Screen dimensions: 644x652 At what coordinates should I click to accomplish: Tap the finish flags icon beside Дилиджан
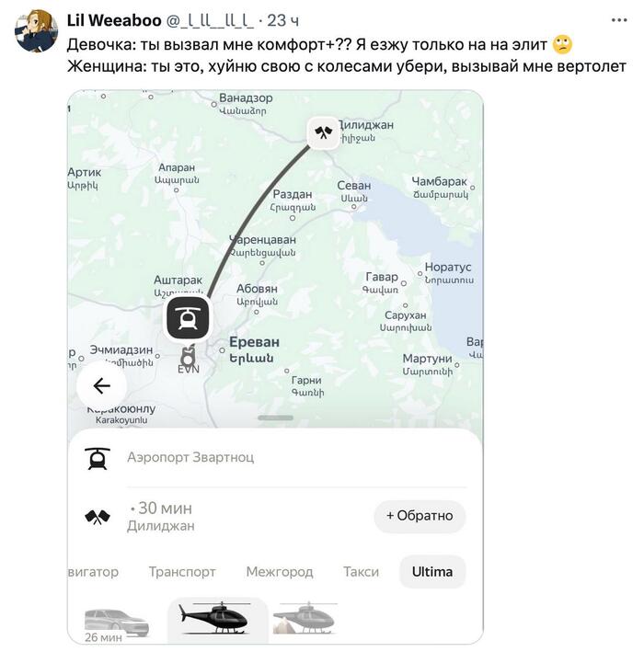(x=97, y=517)
